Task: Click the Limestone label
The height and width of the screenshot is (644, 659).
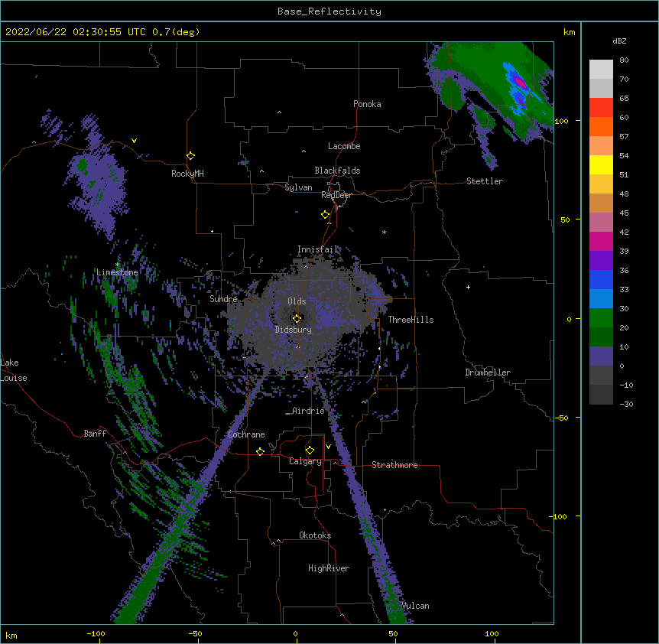Action: tap(117, 272)
